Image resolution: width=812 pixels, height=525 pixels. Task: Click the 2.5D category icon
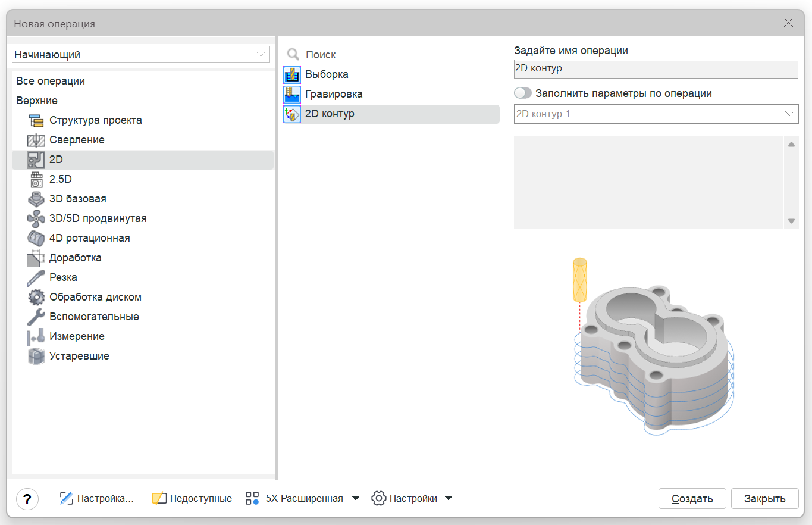tap(36, 180)
